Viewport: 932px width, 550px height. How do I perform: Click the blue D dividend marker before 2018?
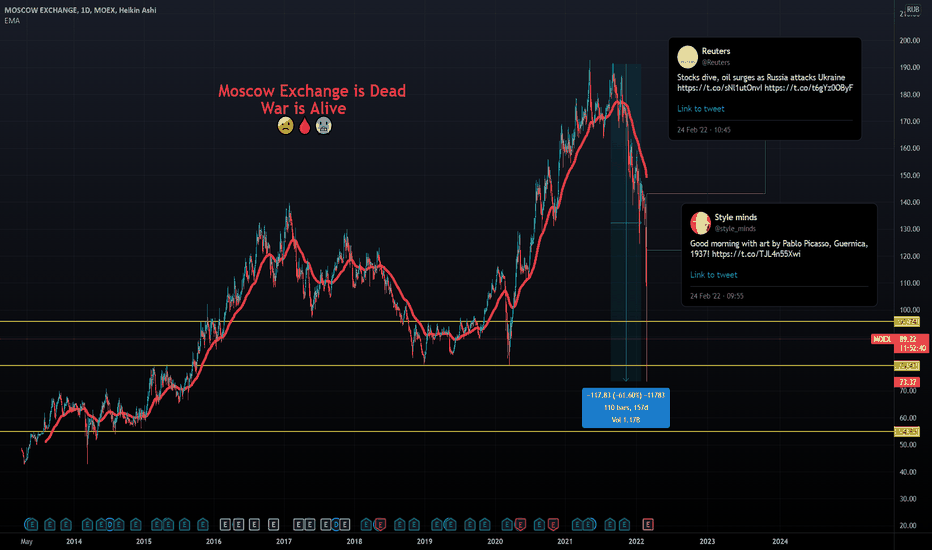click(x=336, y=524)
